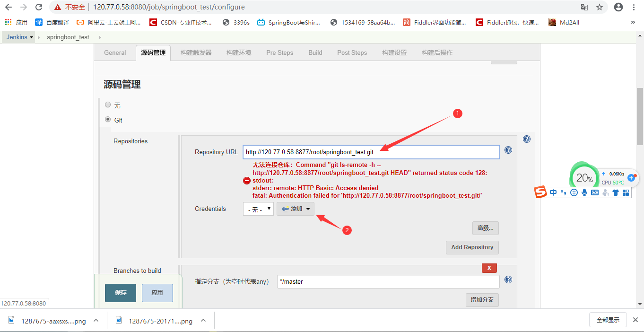Switch to the 构建触发器 tab
Screen dimensions: 644x332
(x=196, y=52)
